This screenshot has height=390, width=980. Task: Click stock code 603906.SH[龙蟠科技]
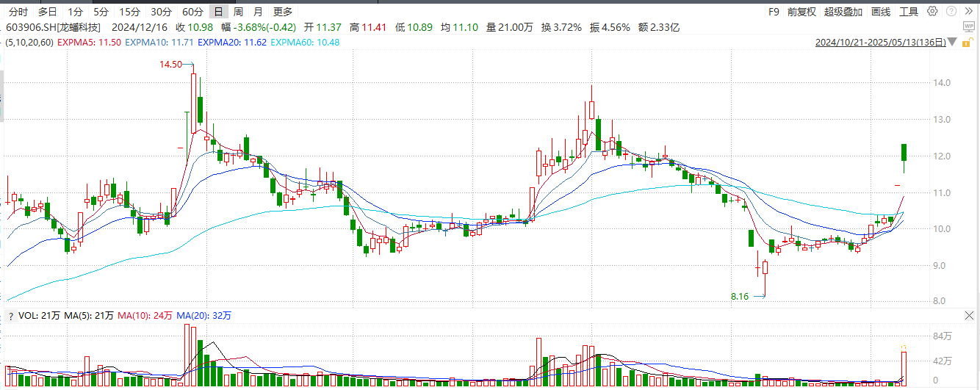click(x=54, y=27)
